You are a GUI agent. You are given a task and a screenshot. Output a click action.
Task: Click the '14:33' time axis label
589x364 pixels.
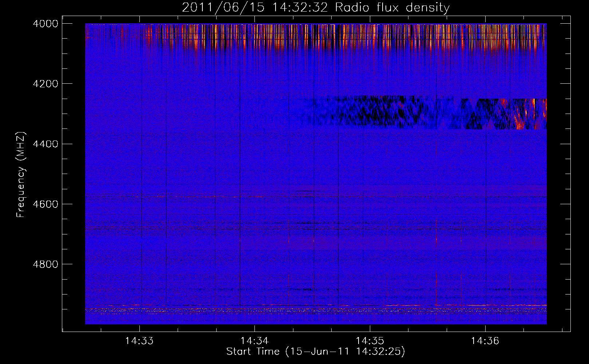139,341
